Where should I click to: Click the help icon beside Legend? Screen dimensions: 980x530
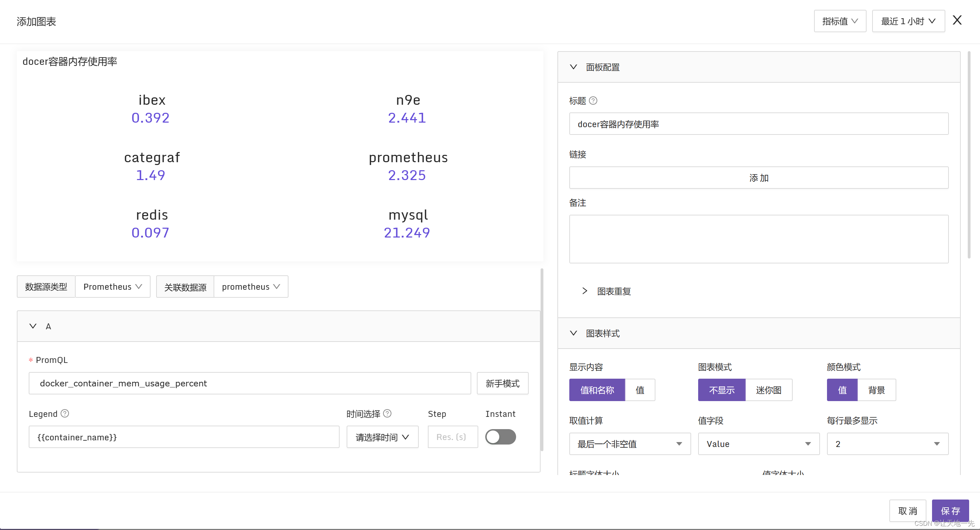pyautogui.click(x=65, y=413)
